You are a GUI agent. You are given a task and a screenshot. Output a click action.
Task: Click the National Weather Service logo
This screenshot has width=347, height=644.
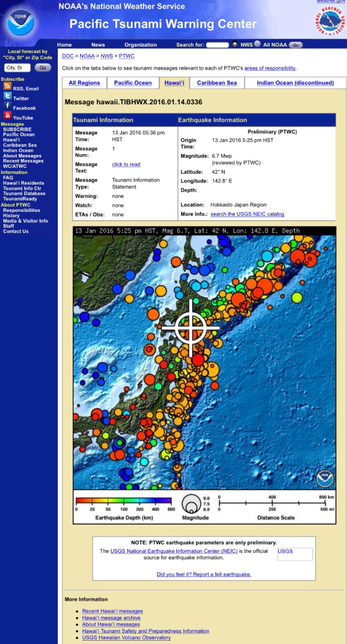(x=330, y=22)
